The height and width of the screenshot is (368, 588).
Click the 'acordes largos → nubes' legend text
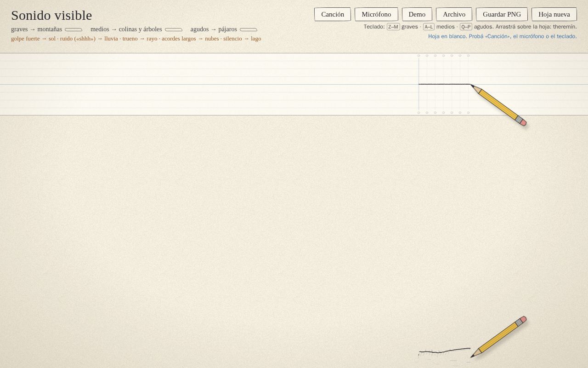(190, 39)
